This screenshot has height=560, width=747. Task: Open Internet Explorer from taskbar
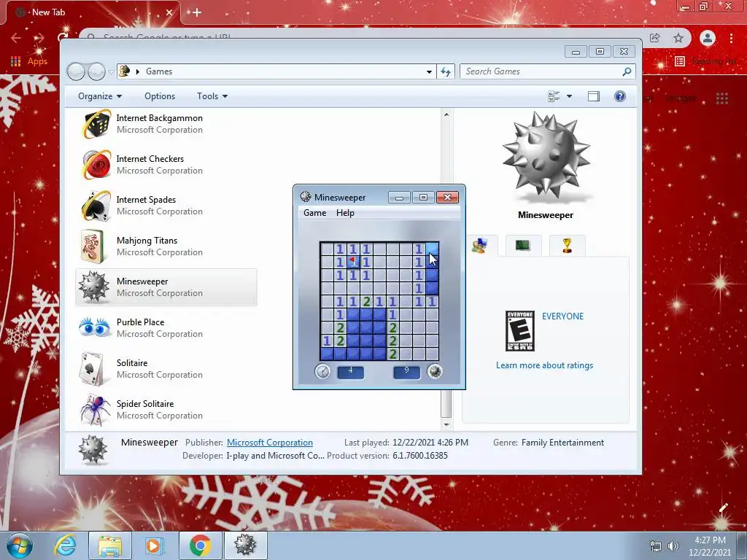point(65,545)
